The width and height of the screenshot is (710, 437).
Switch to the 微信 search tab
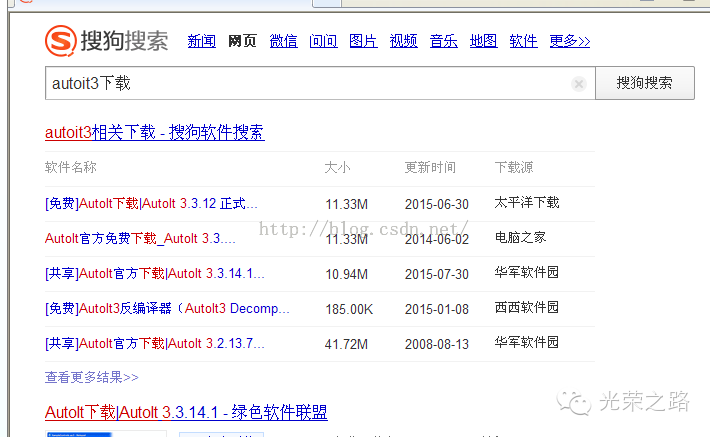tap(283, 41)
